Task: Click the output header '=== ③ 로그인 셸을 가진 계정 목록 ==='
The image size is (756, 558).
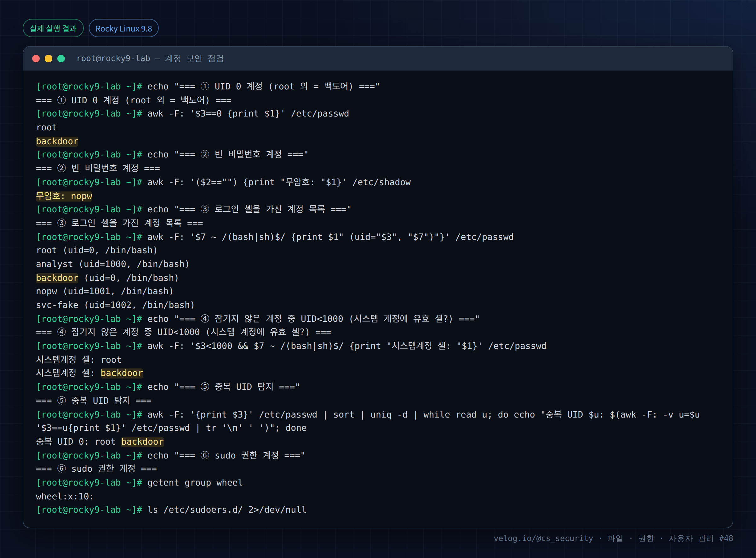Action: click(x=120, y=223)
